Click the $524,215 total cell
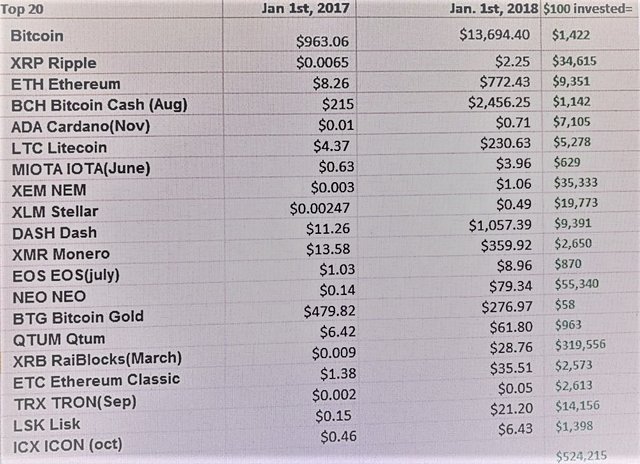Image resolution: width=640 pixels, height=464 pixels. (x=582, y=455)
